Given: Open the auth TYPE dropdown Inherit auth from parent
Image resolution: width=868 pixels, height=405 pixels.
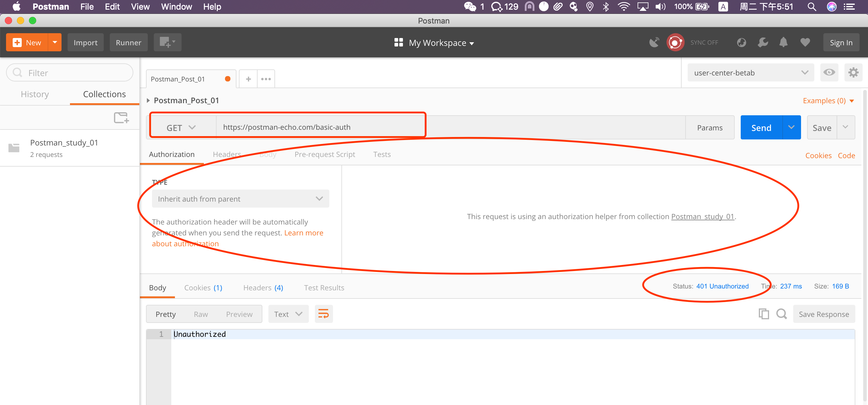Looking at the screenshot, I should (x=240, y=199).
